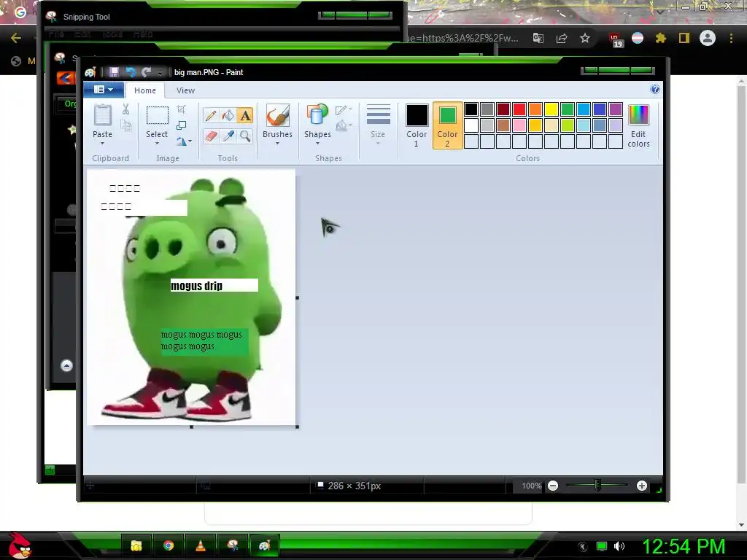This screenshot has width=747, height=560.
Task: Pick the purple swatch in the palette
Action: (616, 109)
